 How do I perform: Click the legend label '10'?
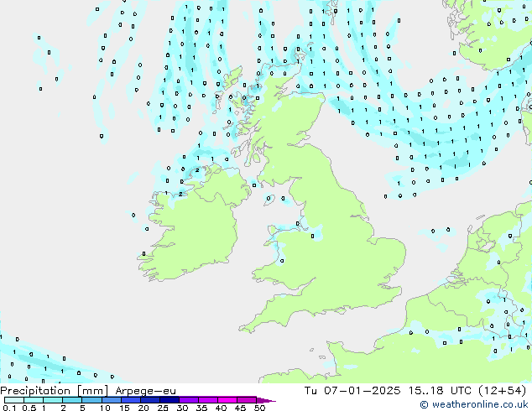click(105, 408)
